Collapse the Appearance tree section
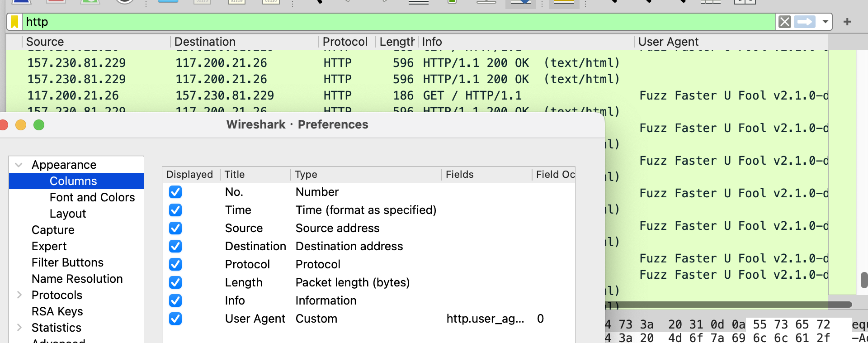The height and width of the screenshot is (343, 868). point(19,165)
